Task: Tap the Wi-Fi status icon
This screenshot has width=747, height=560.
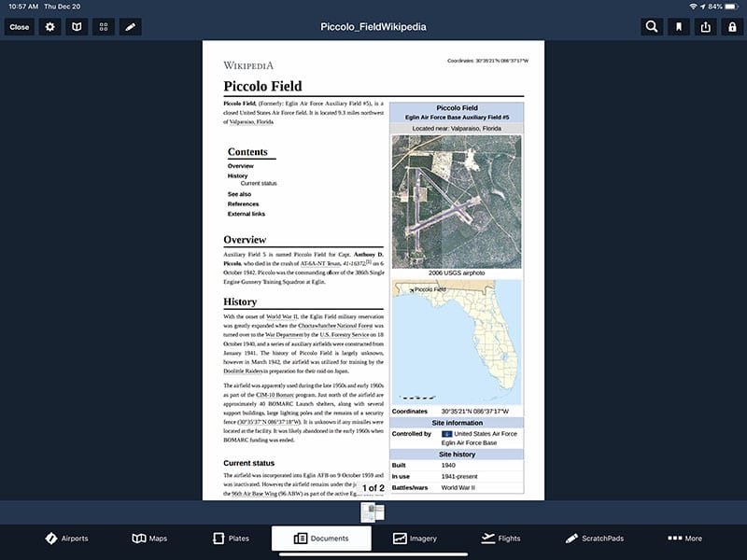Action: [x=693, y=7]
